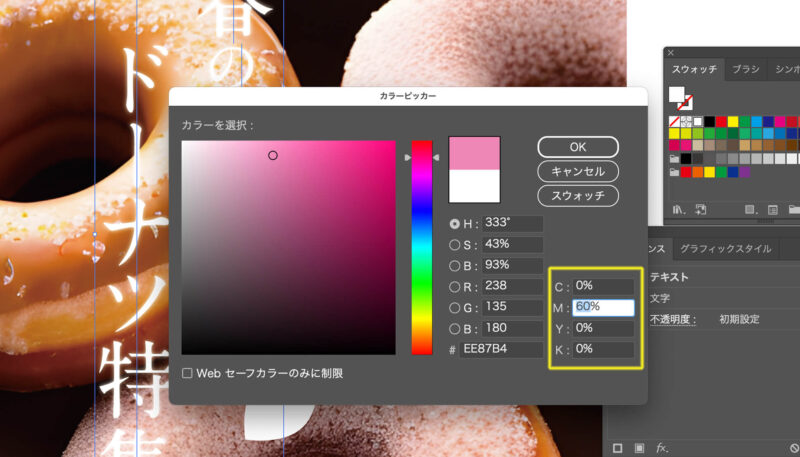This screenshot has width=800, height=457.
Task: Click the bright colors group folder icon
Action: (674, 172)
